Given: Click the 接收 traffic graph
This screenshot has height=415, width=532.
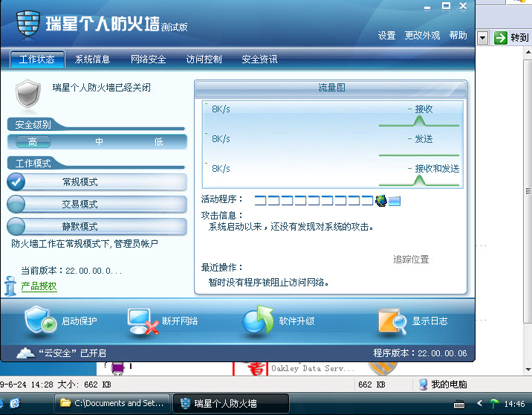Looking at the screenshot, I should click(x=418, y=121).
